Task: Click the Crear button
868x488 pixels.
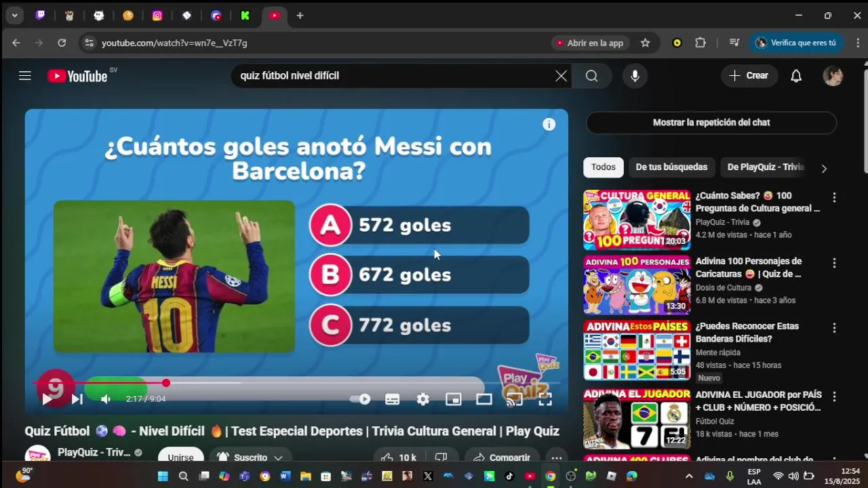Action: click(x=749, y=76)
